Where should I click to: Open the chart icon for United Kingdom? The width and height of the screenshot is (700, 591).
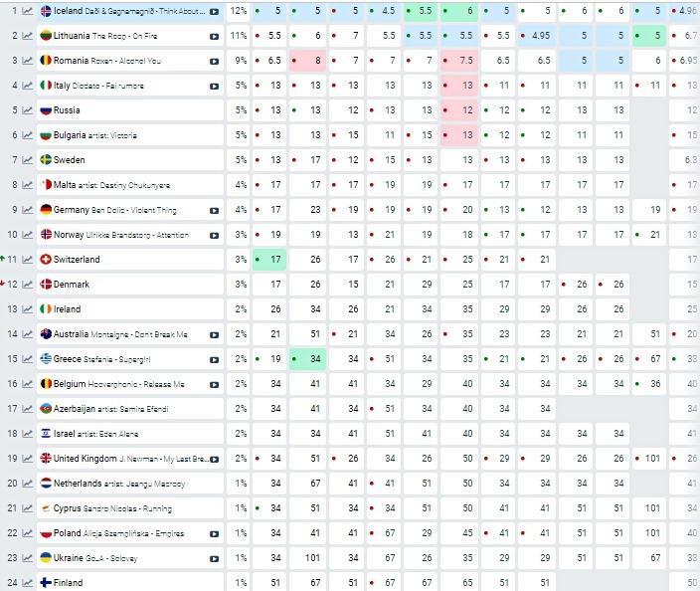tap(28, 459)
